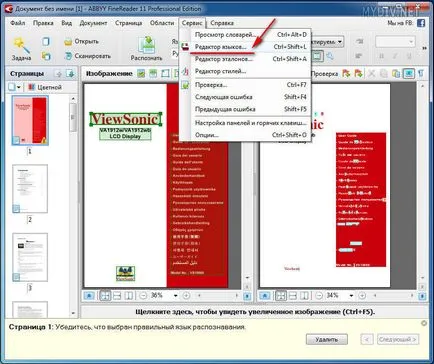
Task: Click the next error flag icon after Проверка
Action: pyautogui.click(x=347, y=74)
